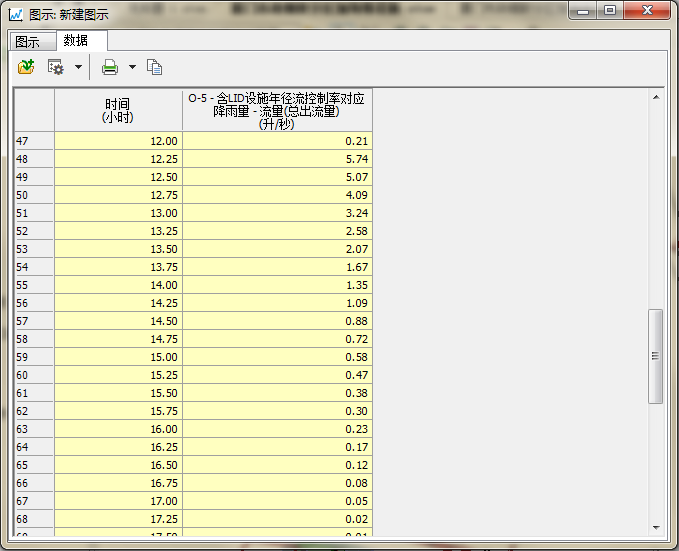679x551 pixels.
Task: Click the scrollbar up arrow
Action: point(656,97)
